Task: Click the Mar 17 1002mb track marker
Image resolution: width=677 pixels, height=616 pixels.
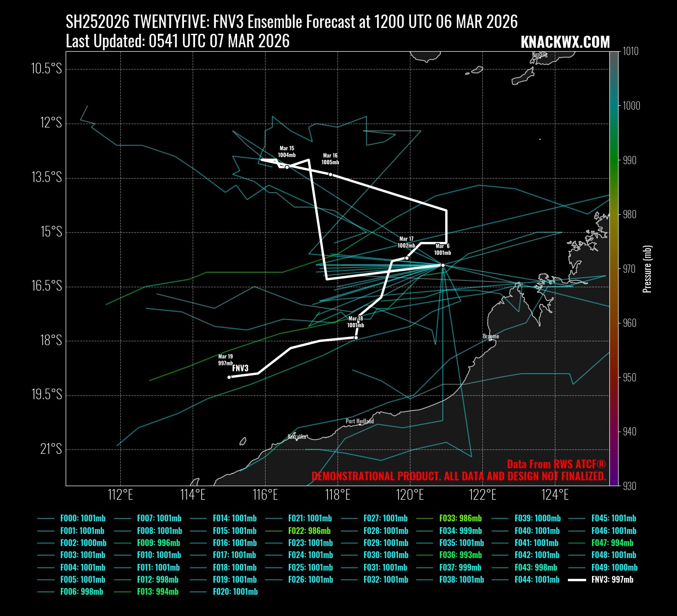Action: (407, 258)
